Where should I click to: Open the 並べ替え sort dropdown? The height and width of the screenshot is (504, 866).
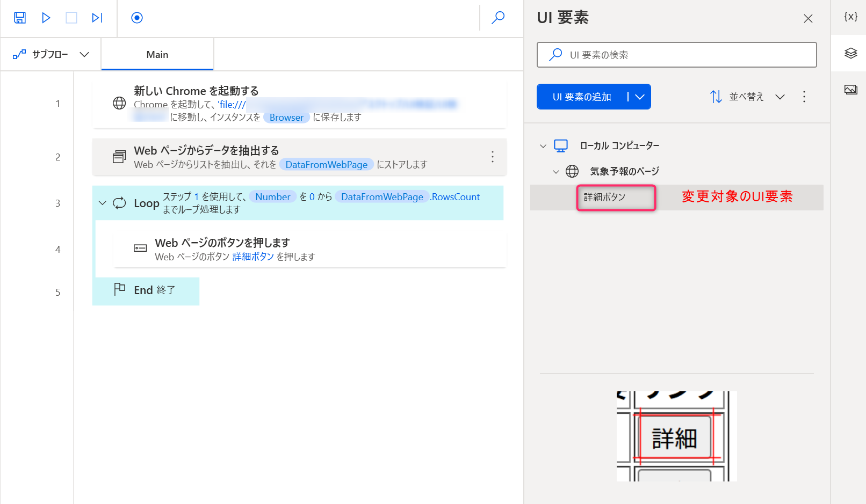point(748,97)
